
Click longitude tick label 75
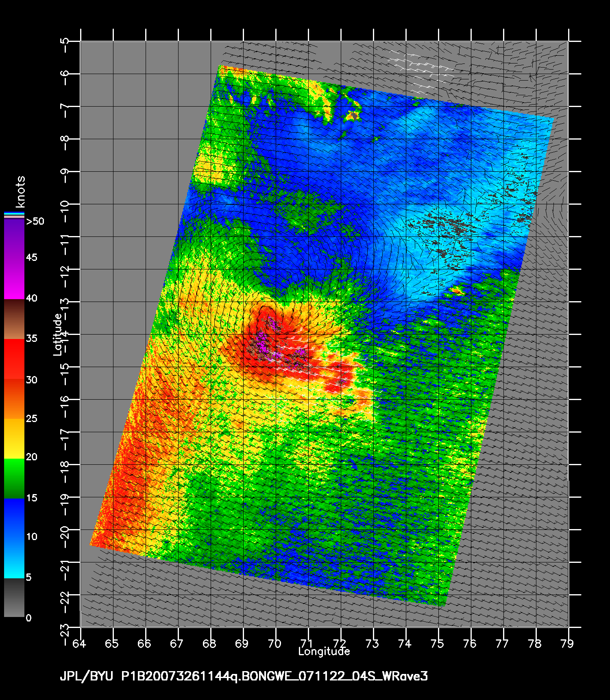click(x=438, y=644)
